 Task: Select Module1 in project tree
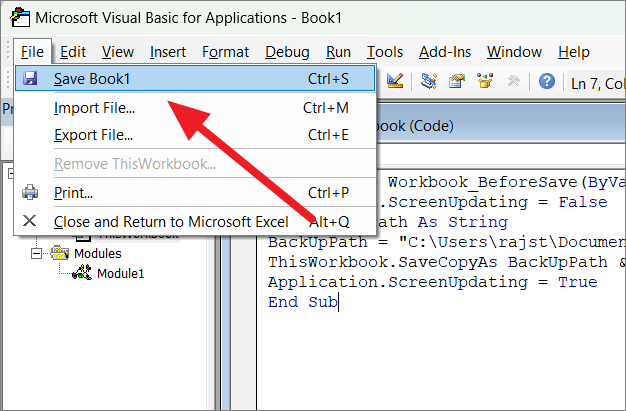pos(120,274)
